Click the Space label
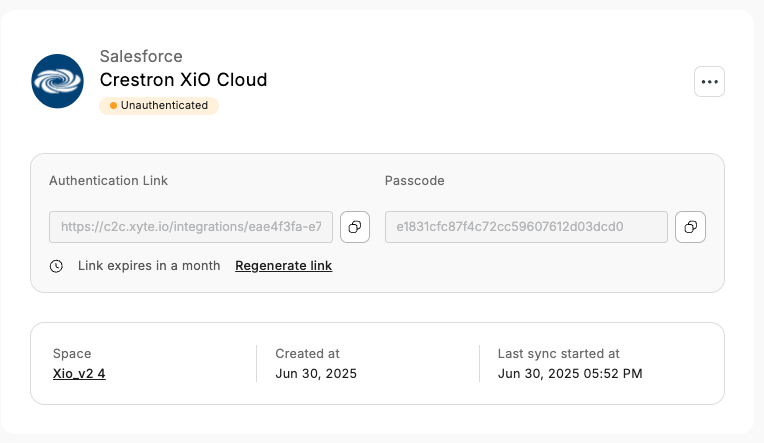Image resolution: width=764 pixels, height=443 pixels. [72, 353]
